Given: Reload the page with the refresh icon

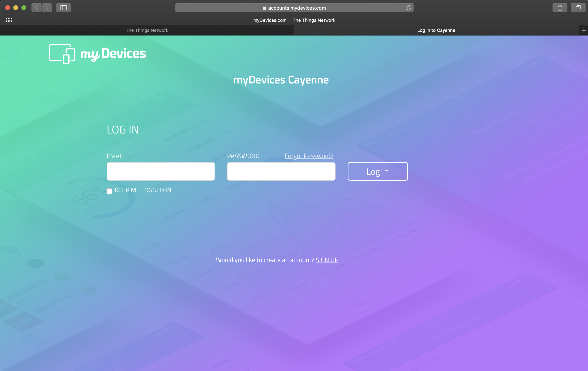Looking at the screenshot, I should (x=409, y=8).
